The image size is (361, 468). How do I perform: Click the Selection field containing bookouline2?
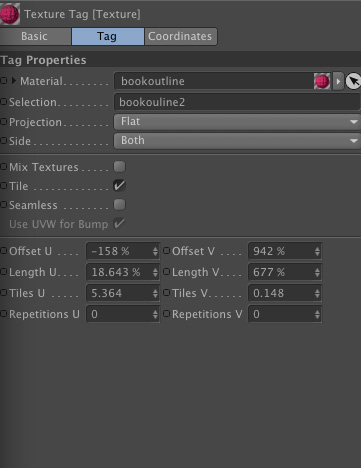point(237,102)
